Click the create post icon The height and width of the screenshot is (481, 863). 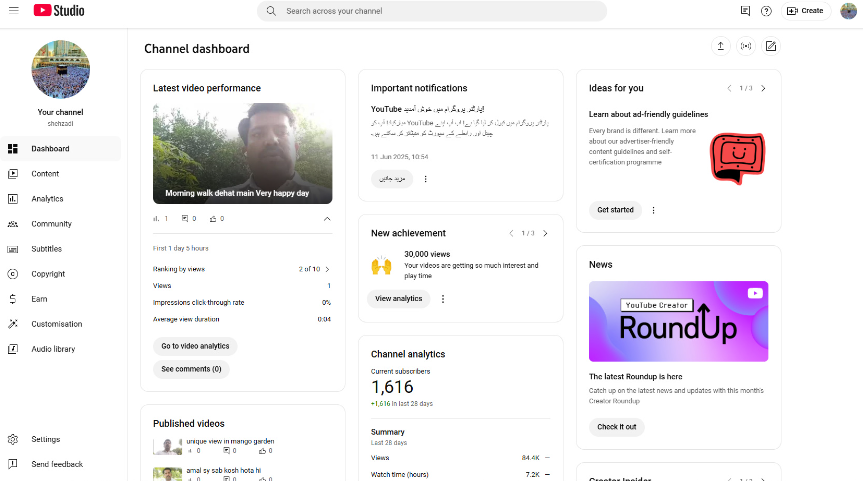(x=771, y=46)
